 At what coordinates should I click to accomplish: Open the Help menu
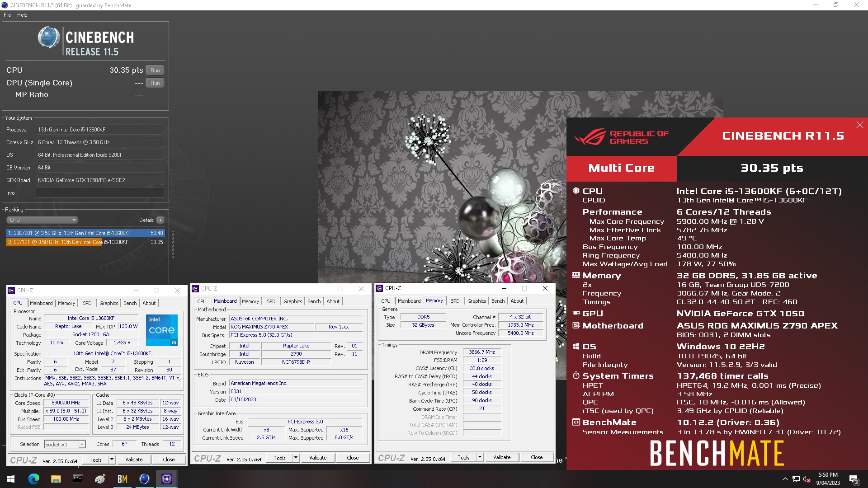(x=22, y=15)
